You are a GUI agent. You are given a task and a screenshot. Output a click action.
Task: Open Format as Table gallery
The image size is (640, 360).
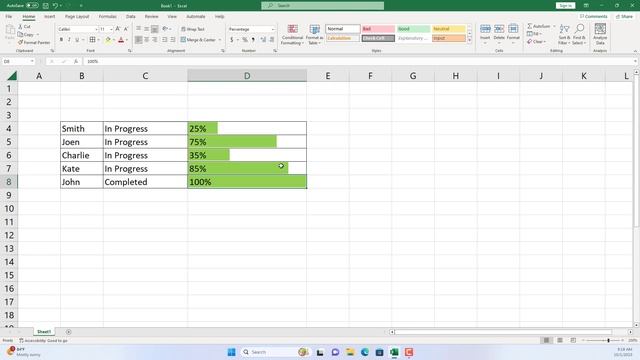314,35
